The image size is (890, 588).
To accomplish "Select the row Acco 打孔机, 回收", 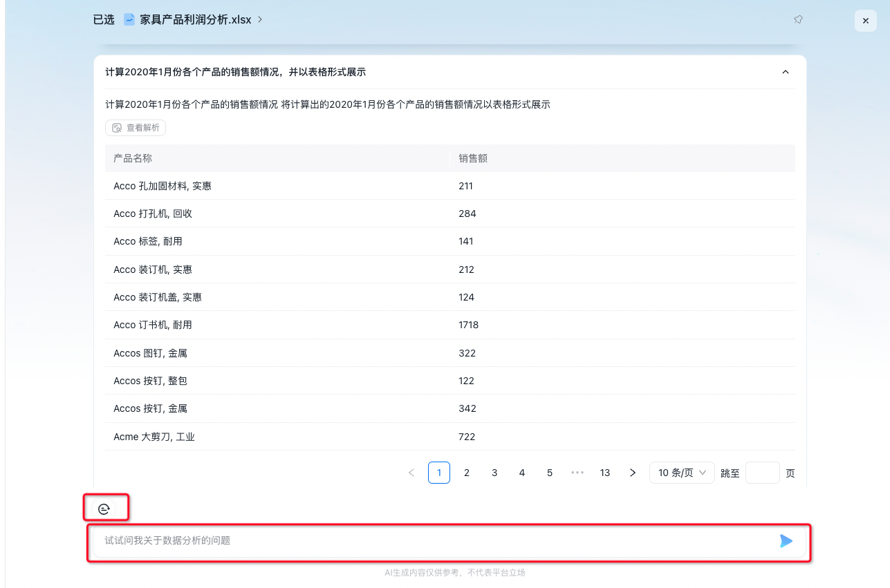I will (x=450, y=214).
